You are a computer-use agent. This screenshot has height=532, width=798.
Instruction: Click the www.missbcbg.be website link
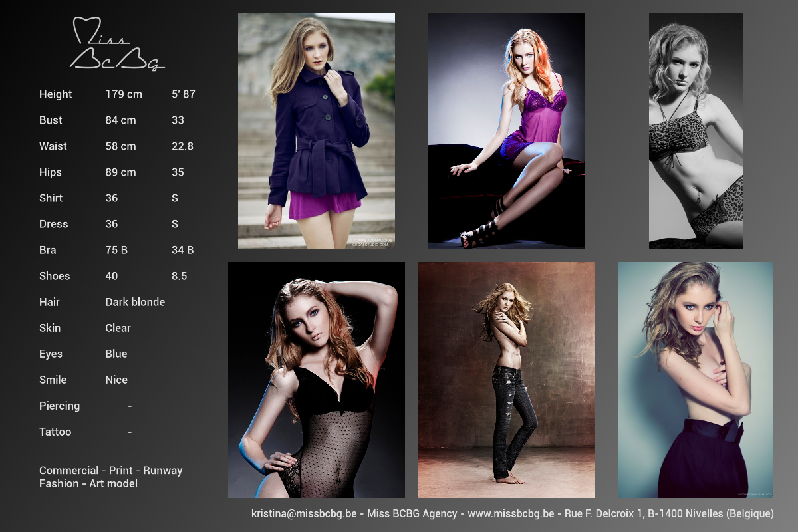point(511,513)
